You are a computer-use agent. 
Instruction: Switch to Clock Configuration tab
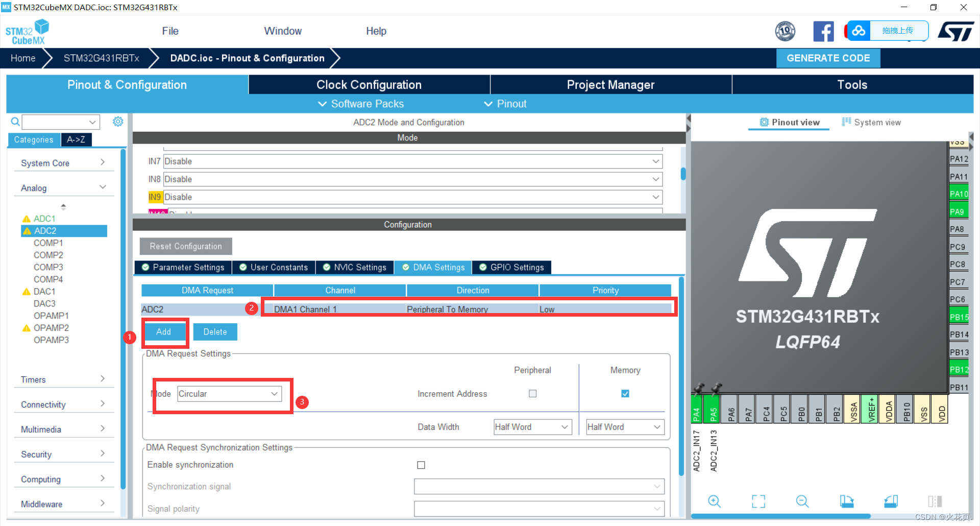[x=369, y=85]
